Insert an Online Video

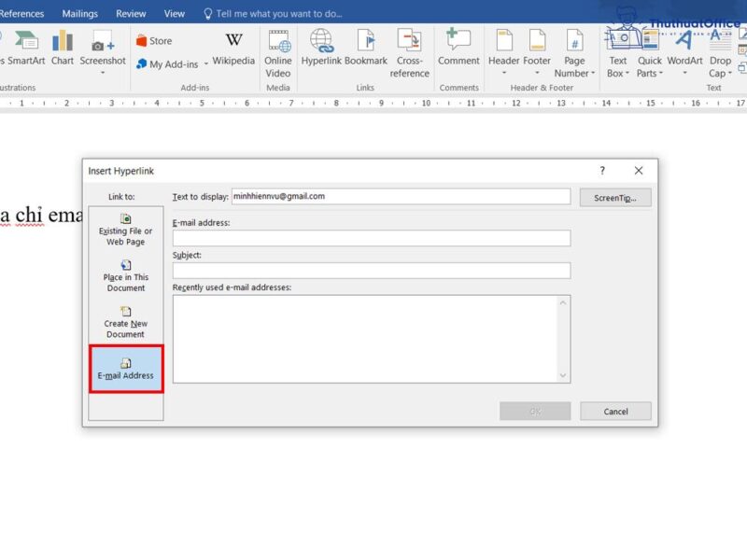point(277,53)
